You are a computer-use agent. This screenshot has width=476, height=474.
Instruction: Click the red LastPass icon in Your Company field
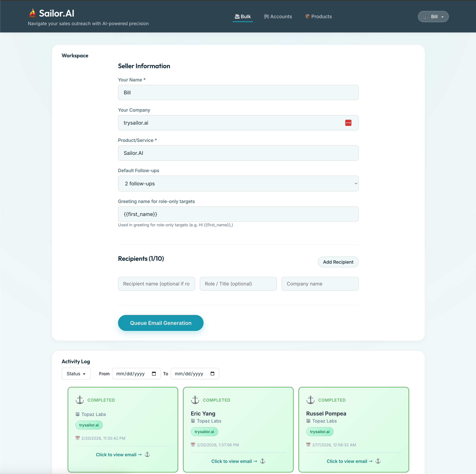pyautogui.click(x=348, y=123)
